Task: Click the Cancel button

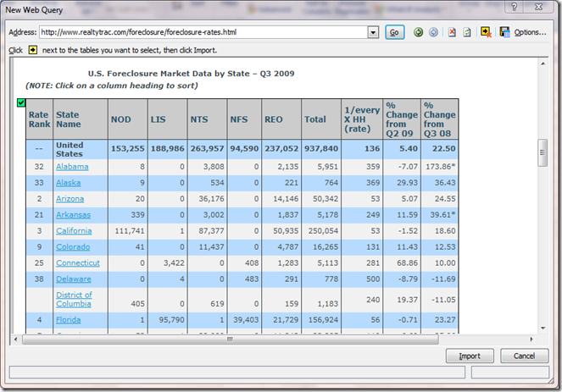Action: click(525, 356)
